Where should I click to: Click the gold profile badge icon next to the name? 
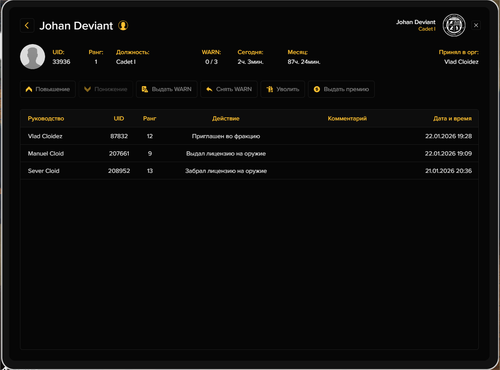123,25
